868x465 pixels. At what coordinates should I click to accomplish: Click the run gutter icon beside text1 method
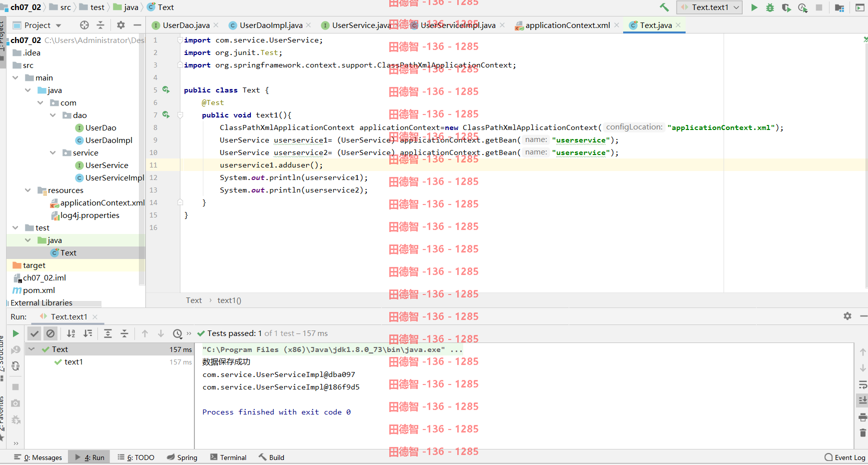coord(166,115)
